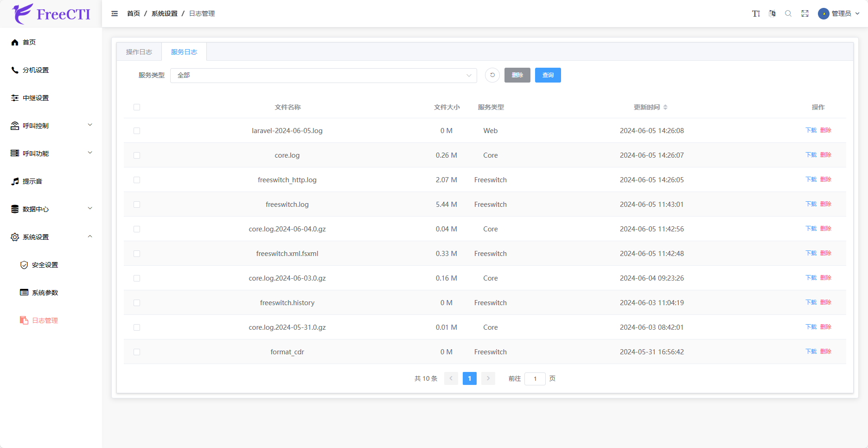Open the language translation icon
Screen dimensions: 868x448
click(772, 13)
